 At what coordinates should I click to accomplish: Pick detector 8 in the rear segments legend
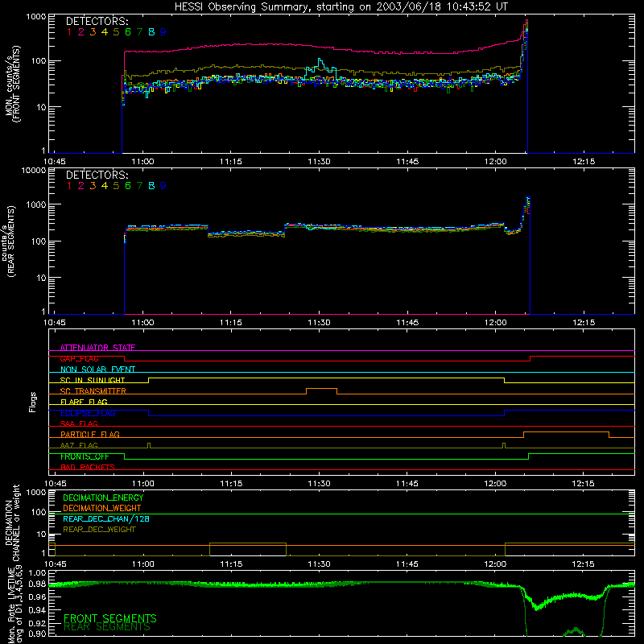pos(151,186)
